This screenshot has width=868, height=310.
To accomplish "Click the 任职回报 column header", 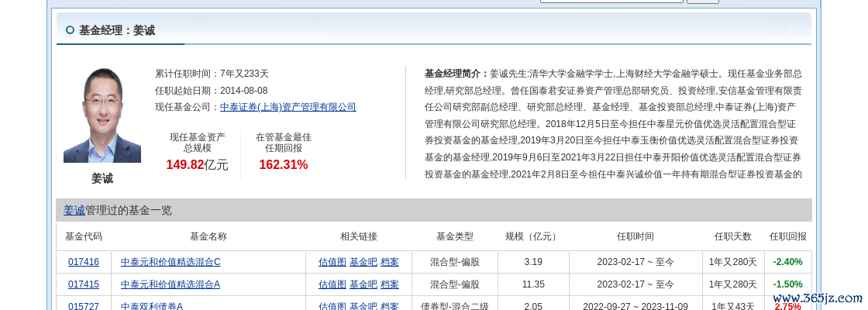I will [x=788, y=236].
